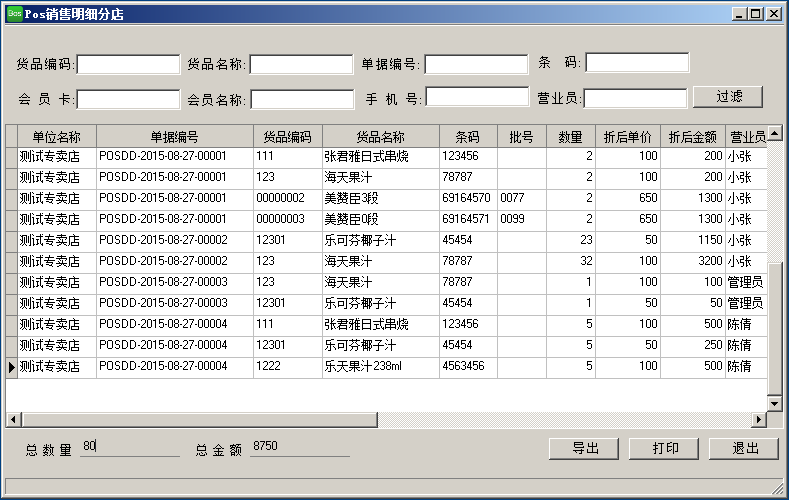Maximize the Pos销售明细分店 window
The width and height of the screenshot is (789, 500).
pyautogui.click(x=755, y=14)
